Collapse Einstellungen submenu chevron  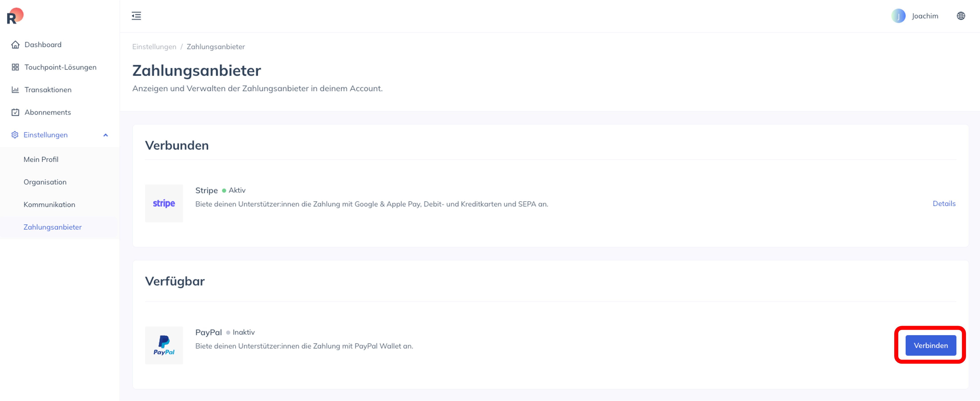pos(106,135)
